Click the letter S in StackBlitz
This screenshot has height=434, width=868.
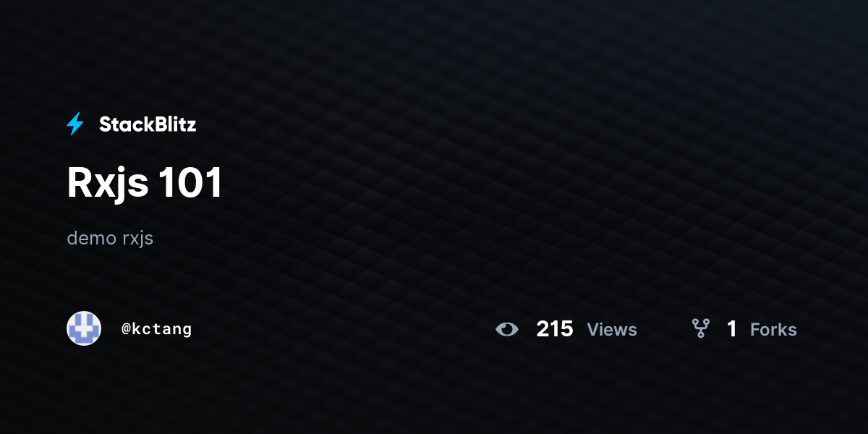(106, 124)
